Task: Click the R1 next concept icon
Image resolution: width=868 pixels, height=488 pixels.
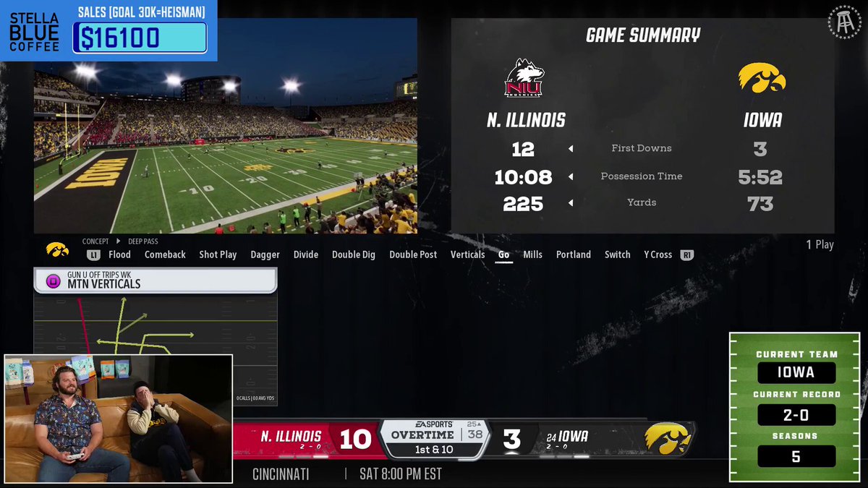Action: coord(687,254)
